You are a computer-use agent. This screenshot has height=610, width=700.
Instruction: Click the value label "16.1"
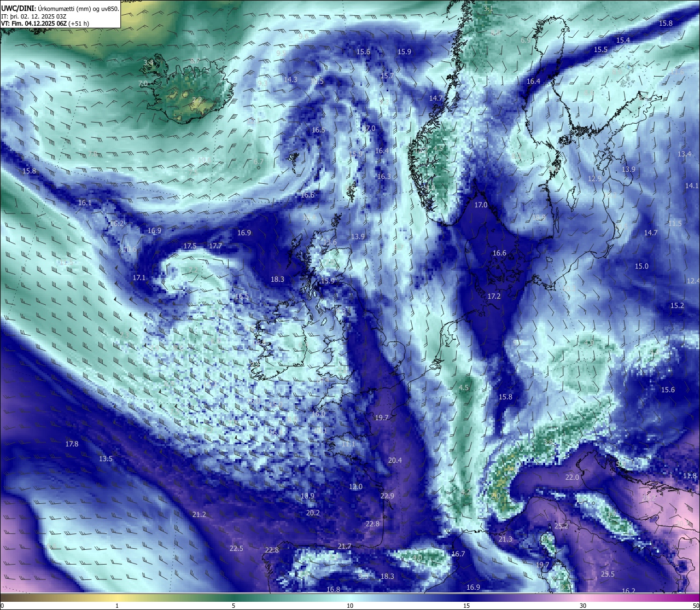[x=85, y=203]
